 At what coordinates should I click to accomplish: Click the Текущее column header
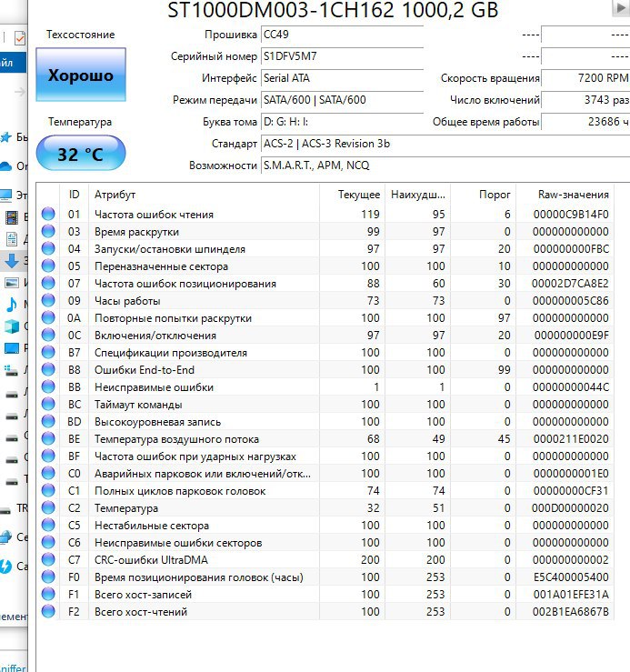click(x=352, y=195)
